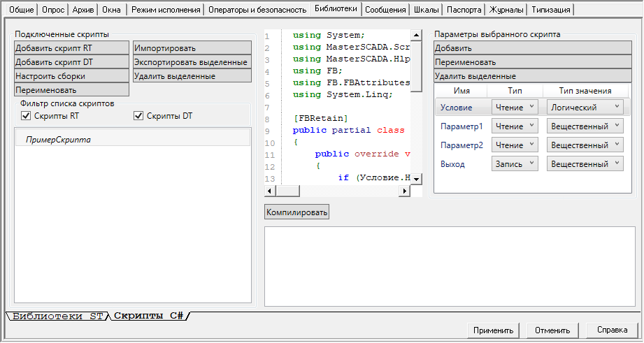Click code editor scroll down arrow

coord(416,179)
